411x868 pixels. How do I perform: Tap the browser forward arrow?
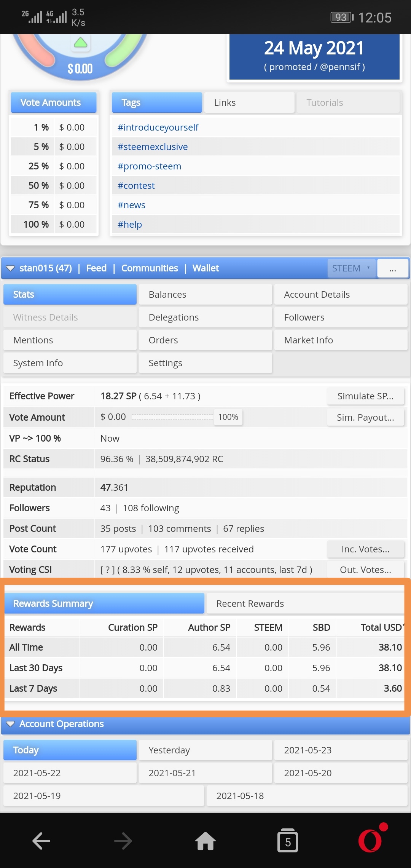(x=123, y=841)
